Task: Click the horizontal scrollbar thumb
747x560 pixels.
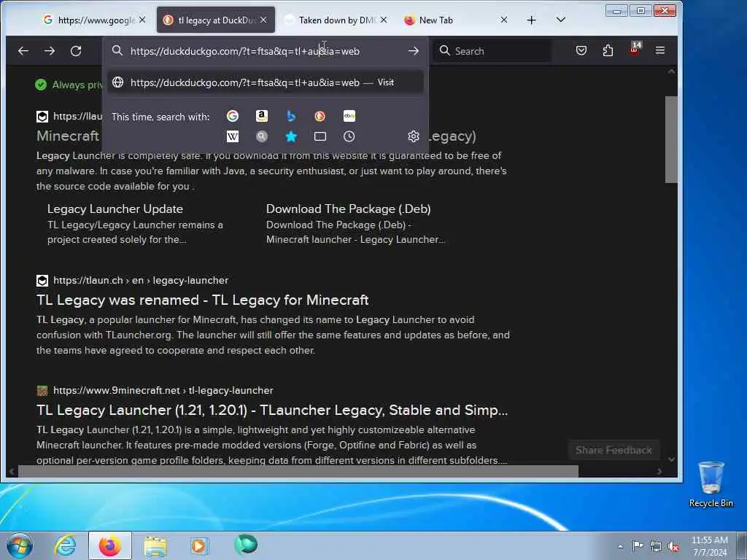Action: point(298,471)
